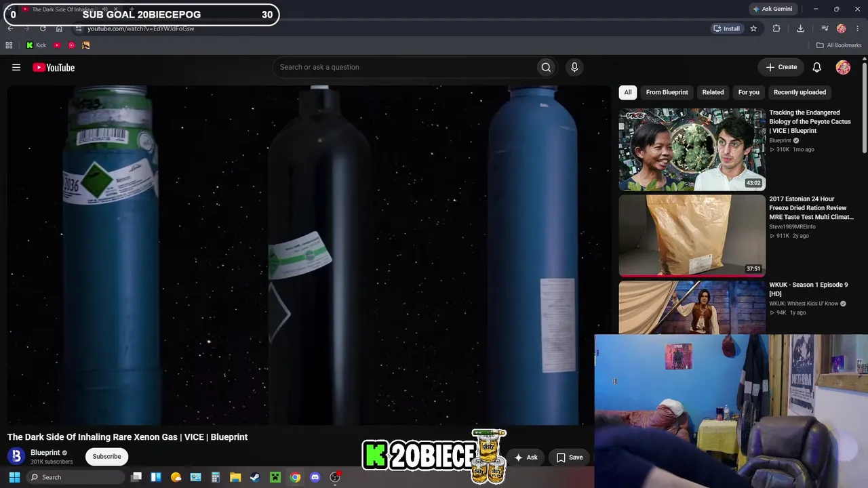Open 'Tracking the Endangered Biology of the Peyote Cactus' title
The image size is (868, 488).
pyautogui.click(x=810, y=121)
